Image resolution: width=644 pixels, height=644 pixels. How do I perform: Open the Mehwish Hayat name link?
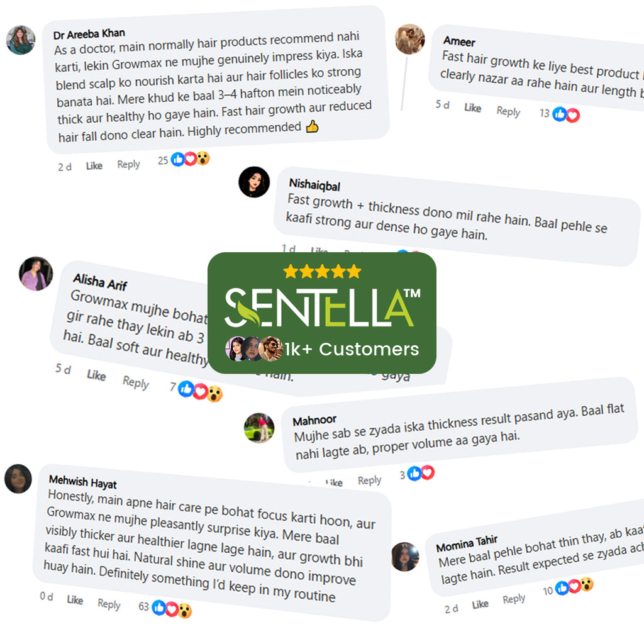82,482
